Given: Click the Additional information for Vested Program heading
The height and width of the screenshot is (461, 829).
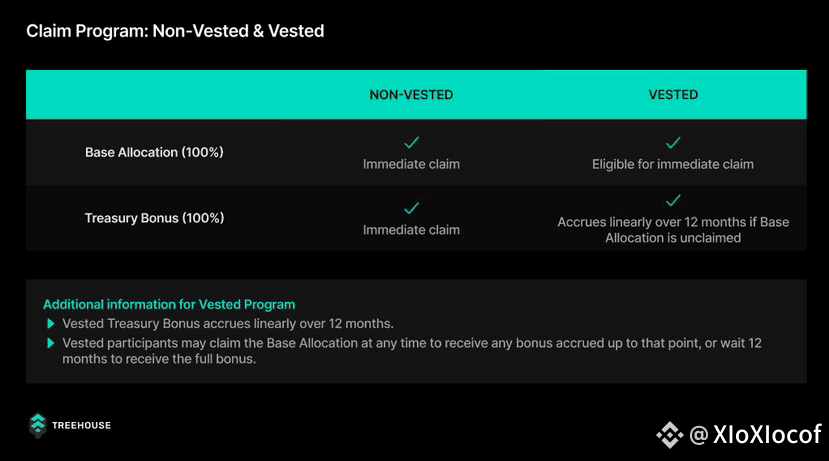Looking at the screenshot, I should [x=169, y=305].
